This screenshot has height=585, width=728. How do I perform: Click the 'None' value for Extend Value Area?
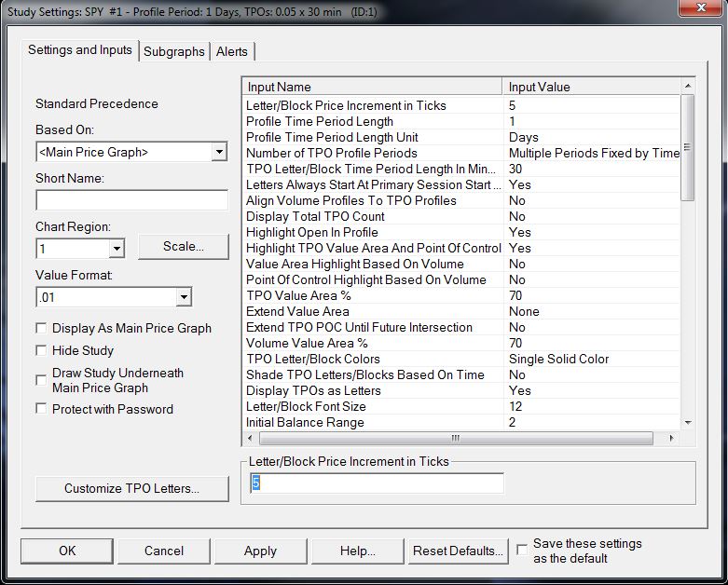pyautogui.click(x=524, y=311)
